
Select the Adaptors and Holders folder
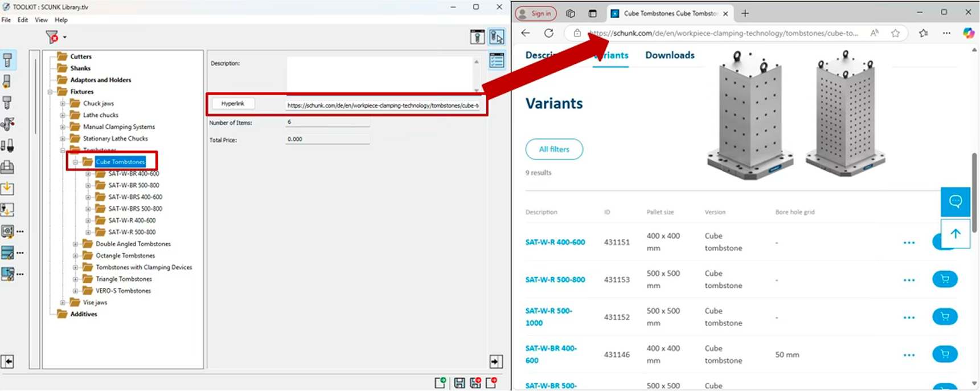tap(101, 80)
